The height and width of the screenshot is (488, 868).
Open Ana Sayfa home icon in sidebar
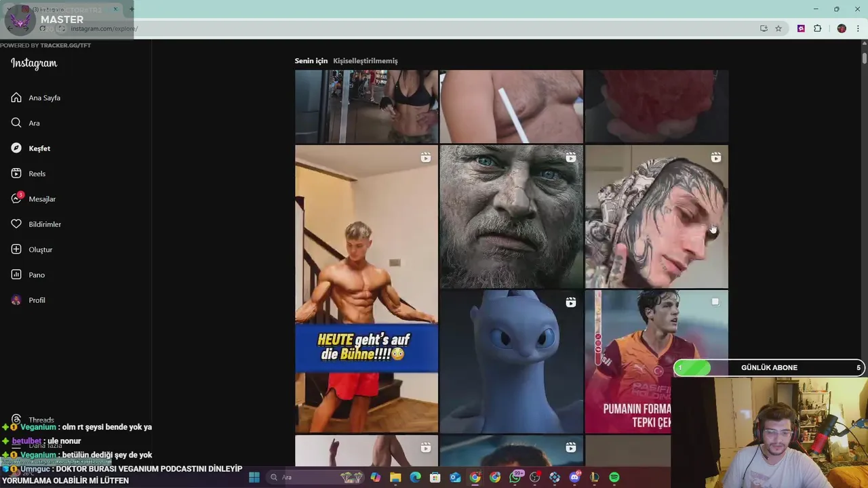pyautogui.click(x=16, y=98)
